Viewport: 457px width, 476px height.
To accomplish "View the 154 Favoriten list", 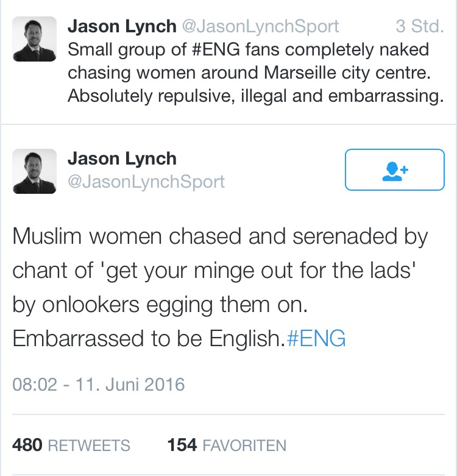I will pos(227,446).
